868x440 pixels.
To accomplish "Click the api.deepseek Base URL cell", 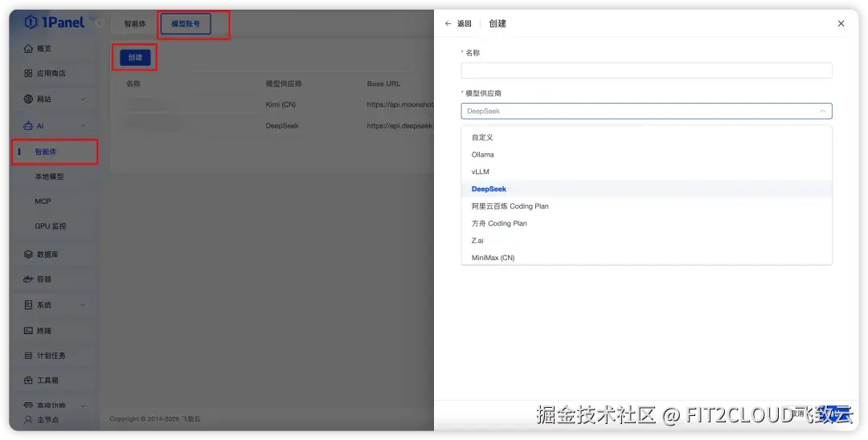I will pos(399,125).
